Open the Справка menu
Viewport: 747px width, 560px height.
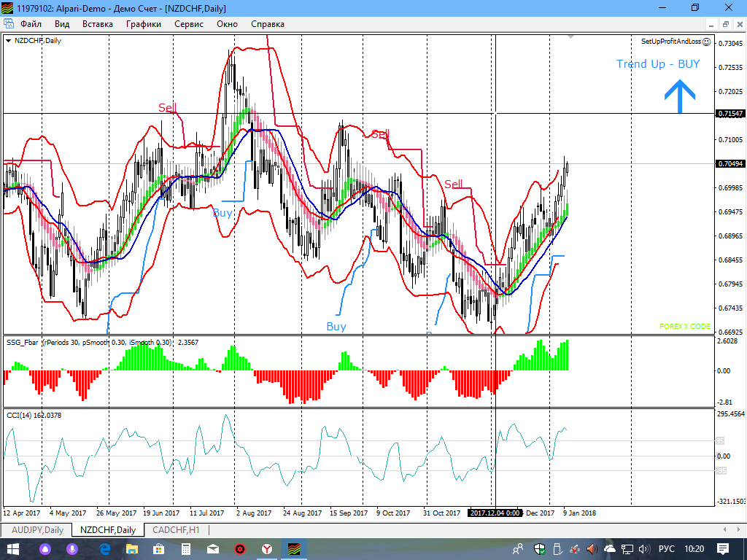click(x=268, y=24)
